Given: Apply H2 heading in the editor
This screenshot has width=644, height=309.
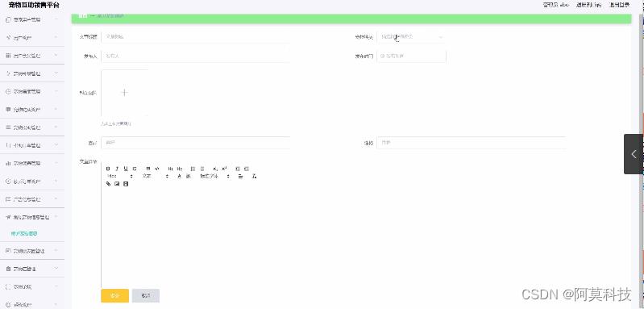Looking at the screenshot, I should click(x=180, y=169).
